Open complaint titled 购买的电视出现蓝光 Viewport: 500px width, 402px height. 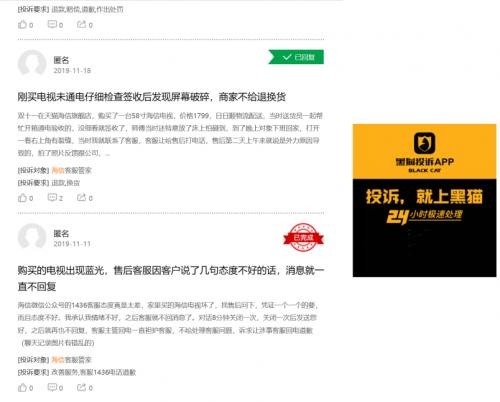pyautogui.click(x=171, y=278)
